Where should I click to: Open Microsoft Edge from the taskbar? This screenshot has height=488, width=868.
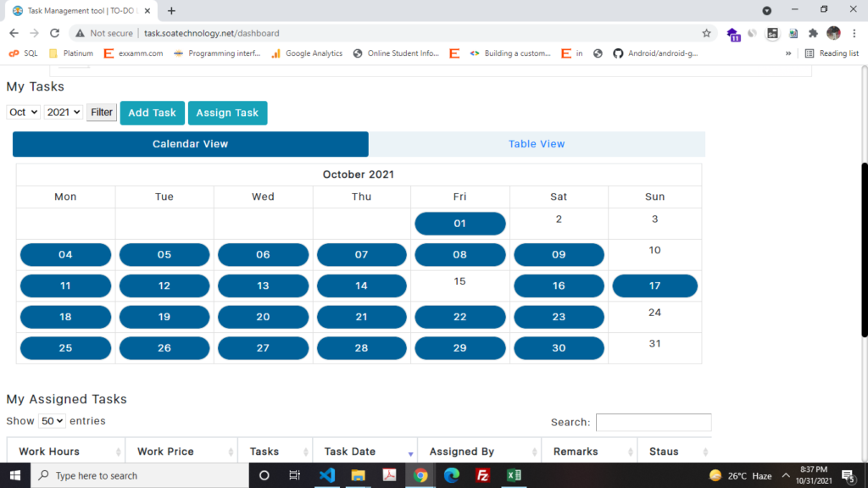tap(452, 475)
